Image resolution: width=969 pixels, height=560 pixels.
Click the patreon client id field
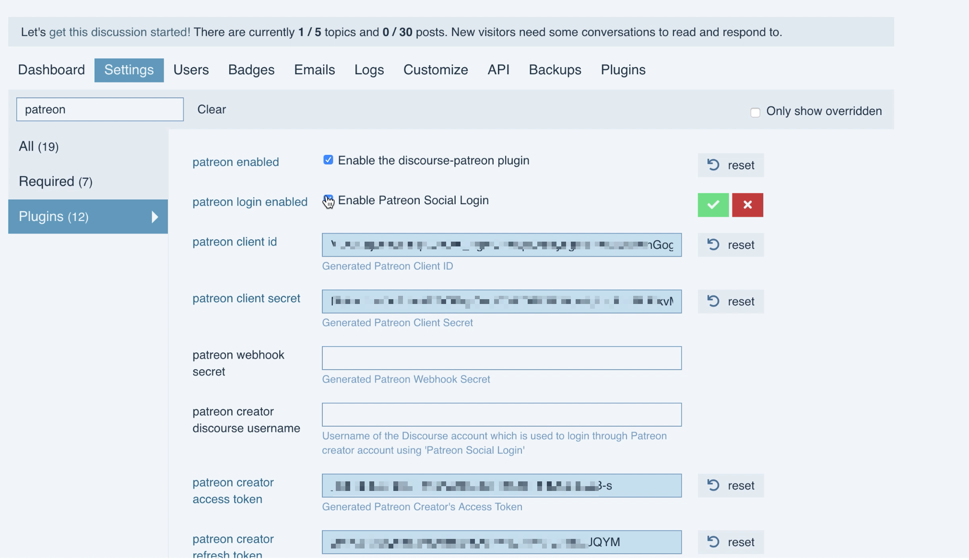point(502,245)
